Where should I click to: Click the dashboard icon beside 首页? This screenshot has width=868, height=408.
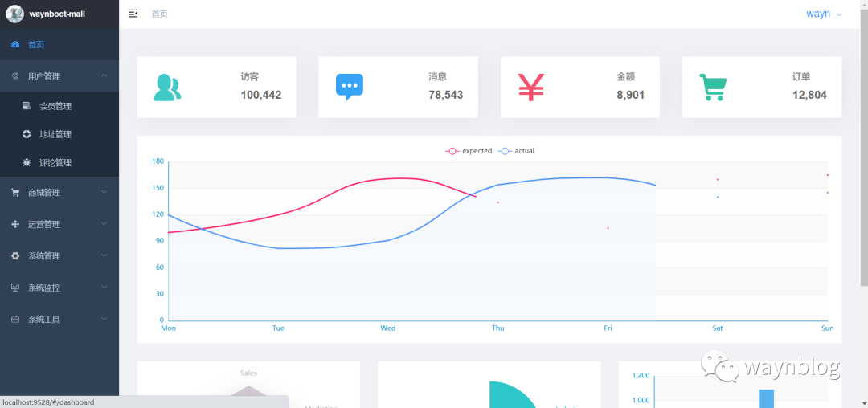pos(15,45)
